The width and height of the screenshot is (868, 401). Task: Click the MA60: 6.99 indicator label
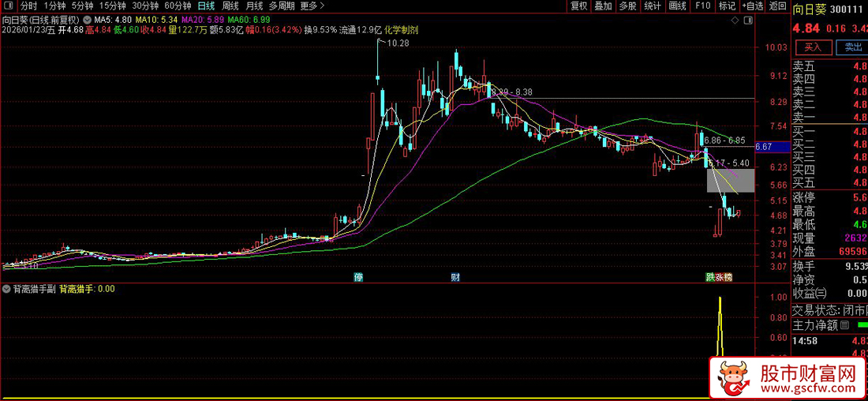point(249,20)
